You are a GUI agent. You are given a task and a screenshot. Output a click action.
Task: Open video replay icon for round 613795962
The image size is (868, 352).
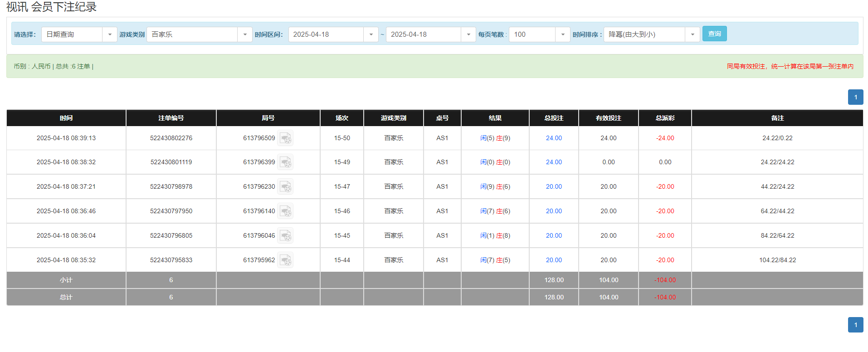coord(285,260)
